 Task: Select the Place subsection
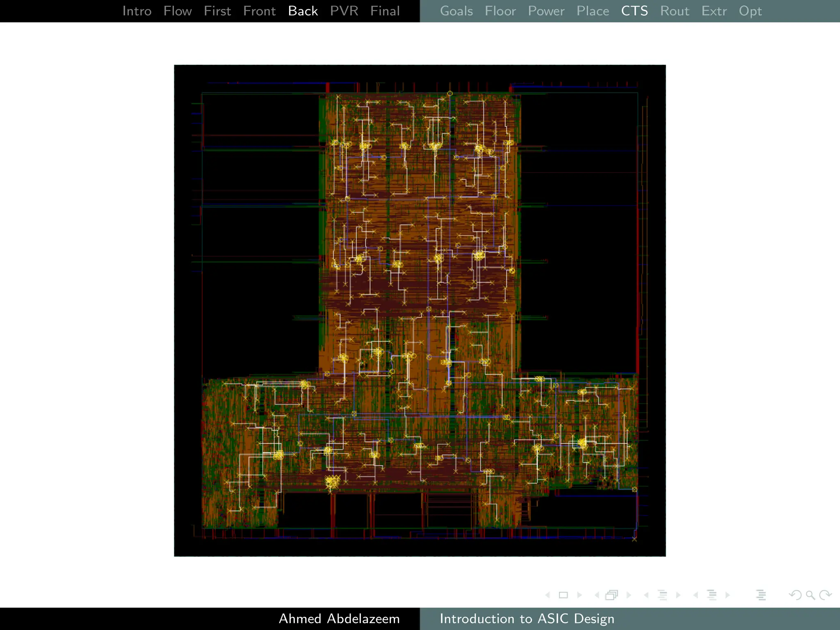coord(593,11)
